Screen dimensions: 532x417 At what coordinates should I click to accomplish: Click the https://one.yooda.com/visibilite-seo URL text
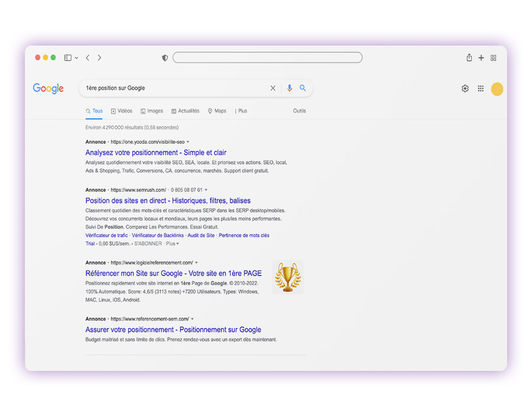tap(148, 142)
